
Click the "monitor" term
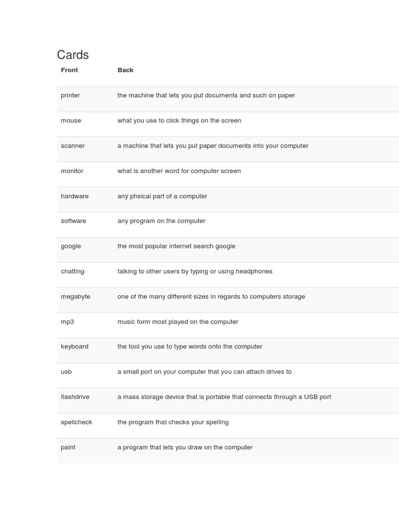[72, 171]
